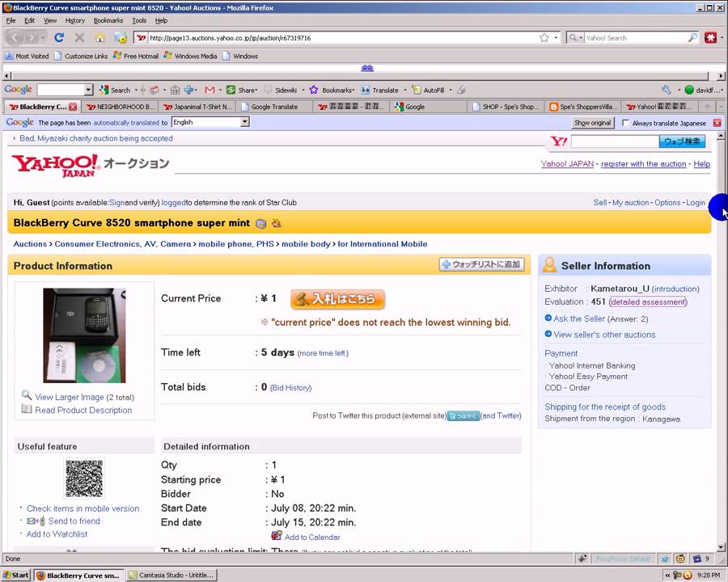728x582 pixels.
Task: Click the Yahoo Japan Auctions logo
Action: coord(91,166)
